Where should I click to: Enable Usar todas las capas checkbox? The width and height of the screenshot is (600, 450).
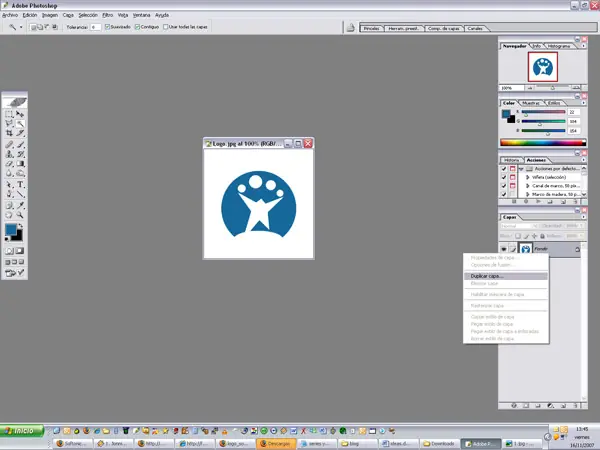(166, 27)
